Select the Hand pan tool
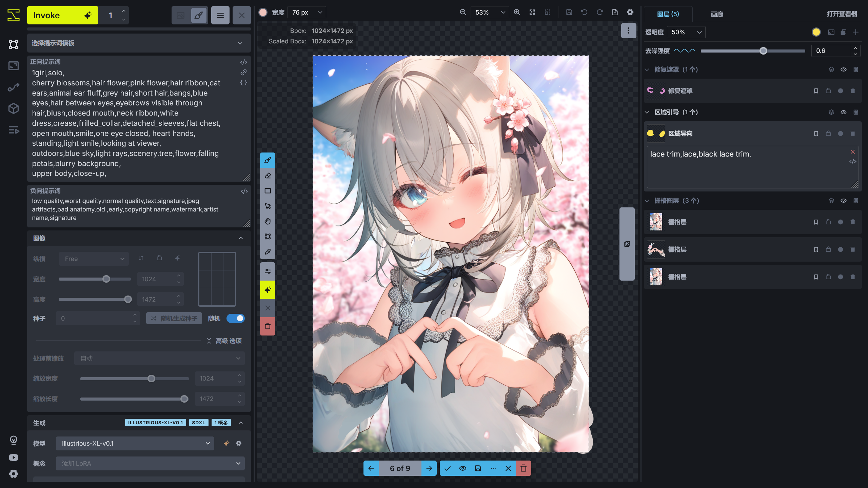 coord(268,221)
